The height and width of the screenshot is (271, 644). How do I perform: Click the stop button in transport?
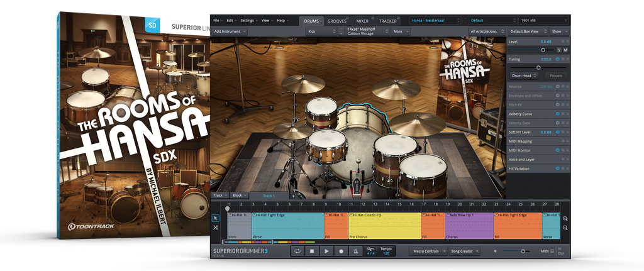point(312,251)
